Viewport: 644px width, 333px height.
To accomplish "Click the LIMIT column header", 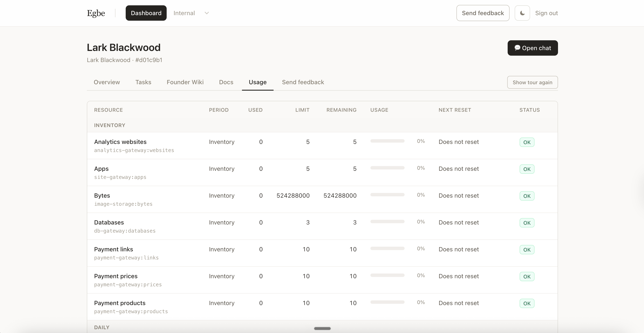I will 303,110.
